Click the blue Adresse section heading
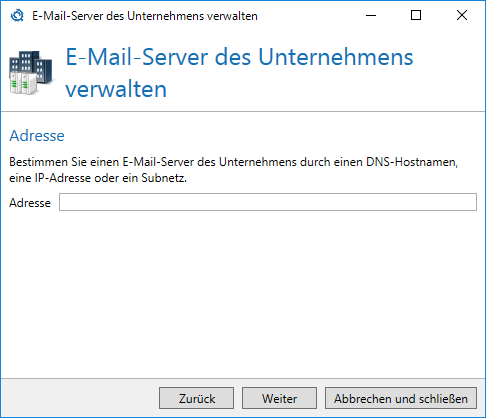This screenshot has width=486, height=418. (x=37, y=136)
